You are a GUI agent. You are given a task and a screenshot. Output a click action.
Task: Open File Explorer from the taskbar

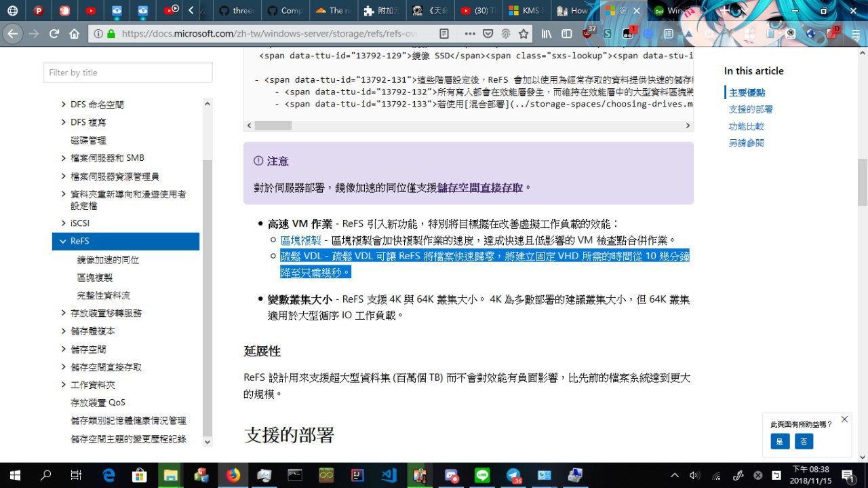(170, 475)
